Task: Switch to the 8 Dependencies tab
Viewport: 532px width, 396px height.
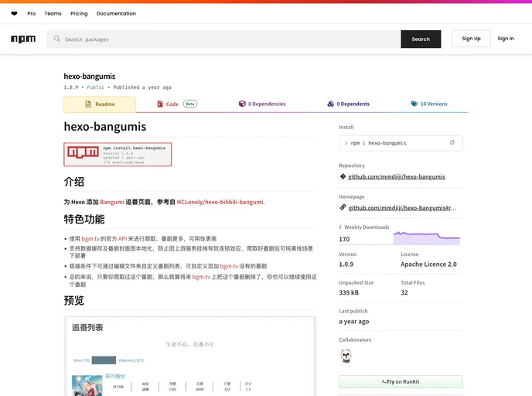Action: pos(262,104)
